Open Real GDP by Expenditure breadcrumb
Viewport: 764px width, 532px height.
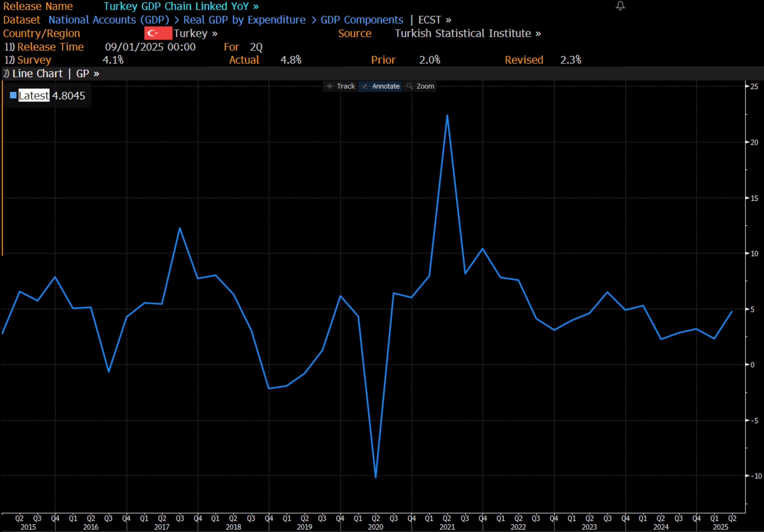pos(244,20)
